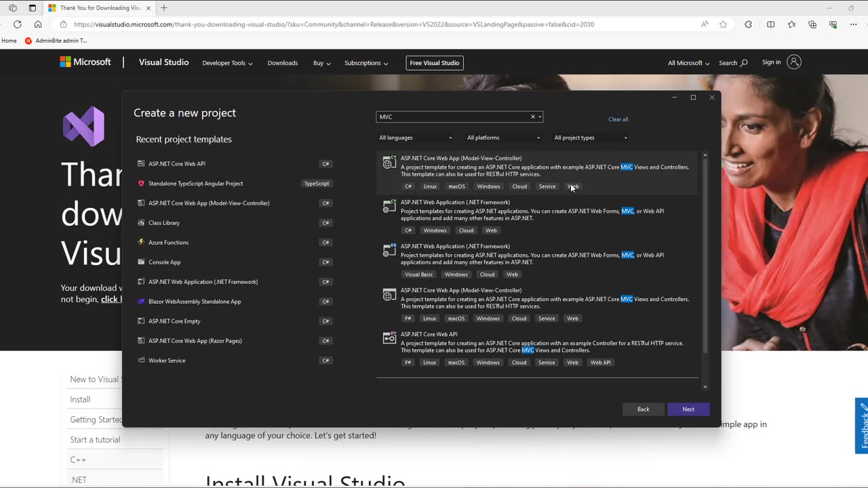Clear the MVC search text with X
Viewport: 868px width, 488px height.
(533, 117)
